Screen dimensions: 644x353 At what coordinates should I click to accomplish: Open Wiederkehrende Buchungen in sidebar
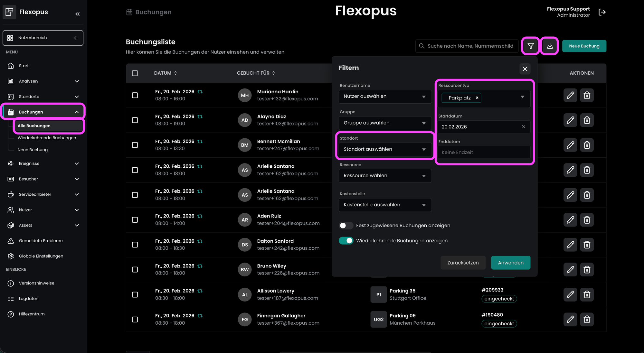point(47,138)
